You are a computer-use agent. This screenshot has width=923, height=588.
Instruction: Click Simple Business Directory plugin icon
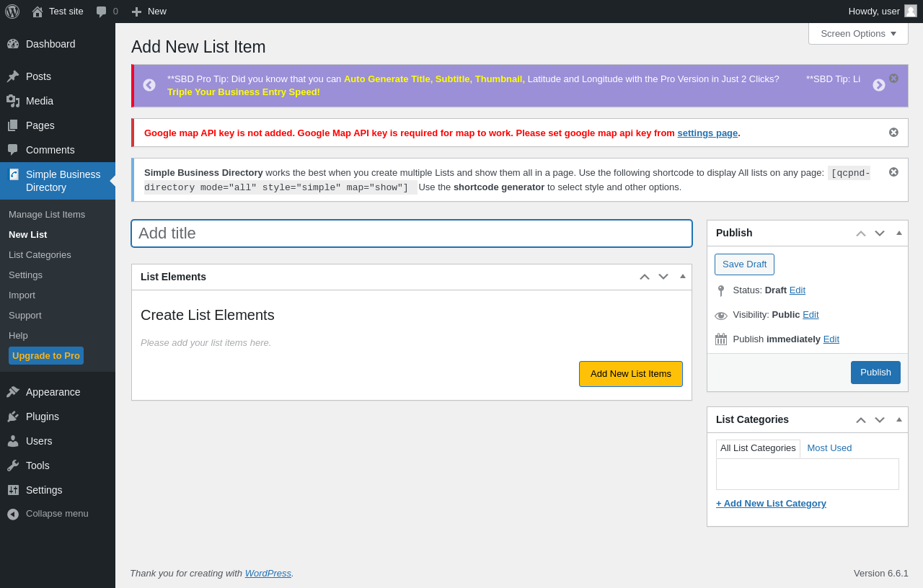[x=14, y=174]
